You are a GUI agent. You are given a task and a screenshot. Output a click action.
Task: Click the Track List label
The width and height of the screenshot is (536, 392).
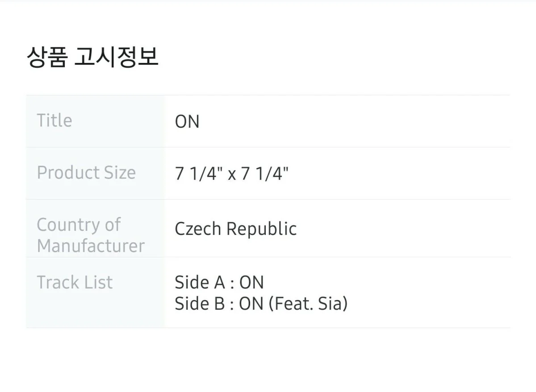pyautogui.click(x=75, y=283)
